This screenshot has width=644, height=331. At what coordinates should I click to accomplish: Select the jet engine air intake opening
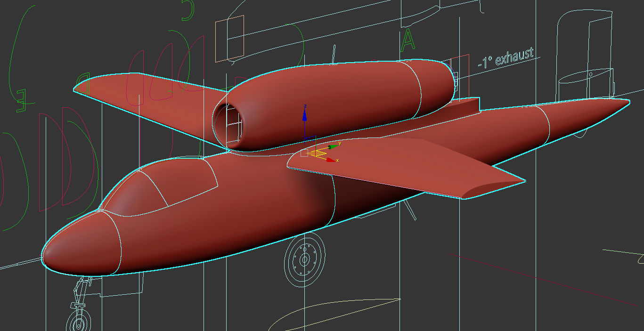click(x=228, y=123)
